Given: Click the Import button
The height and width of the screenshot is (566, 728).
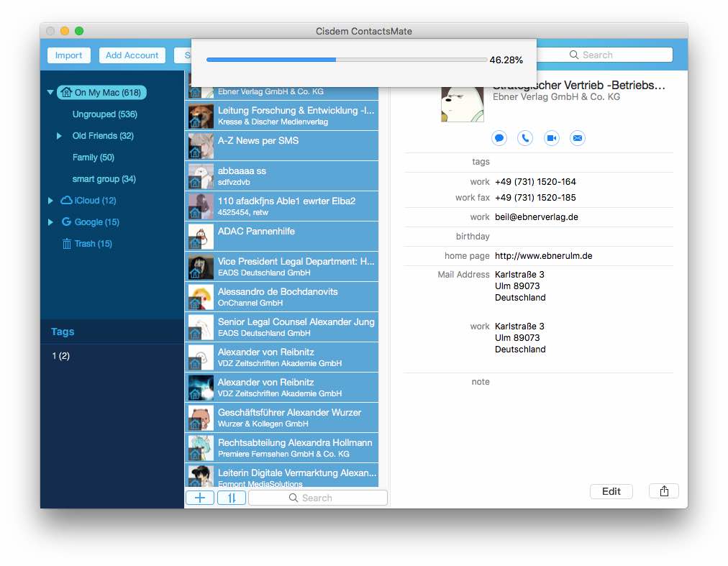Looking at the screenshot, I should [69, 55].
